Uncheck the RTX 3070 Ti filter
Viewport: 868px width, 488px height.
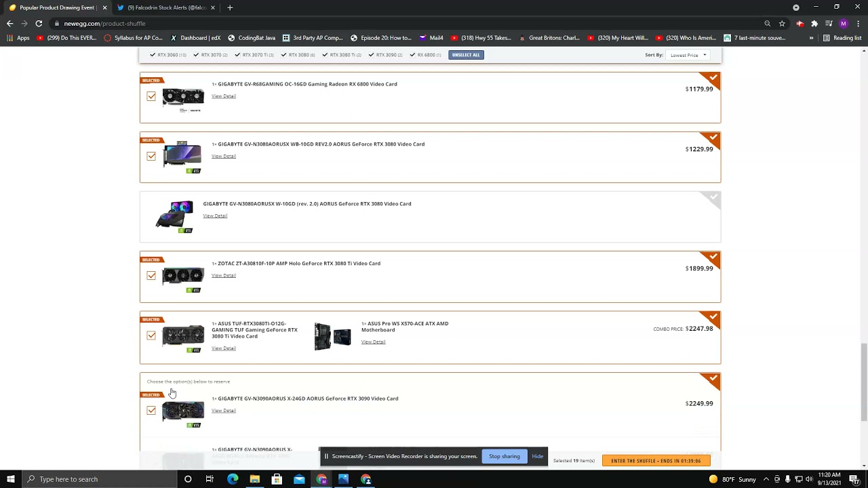(x=237, y=55)
